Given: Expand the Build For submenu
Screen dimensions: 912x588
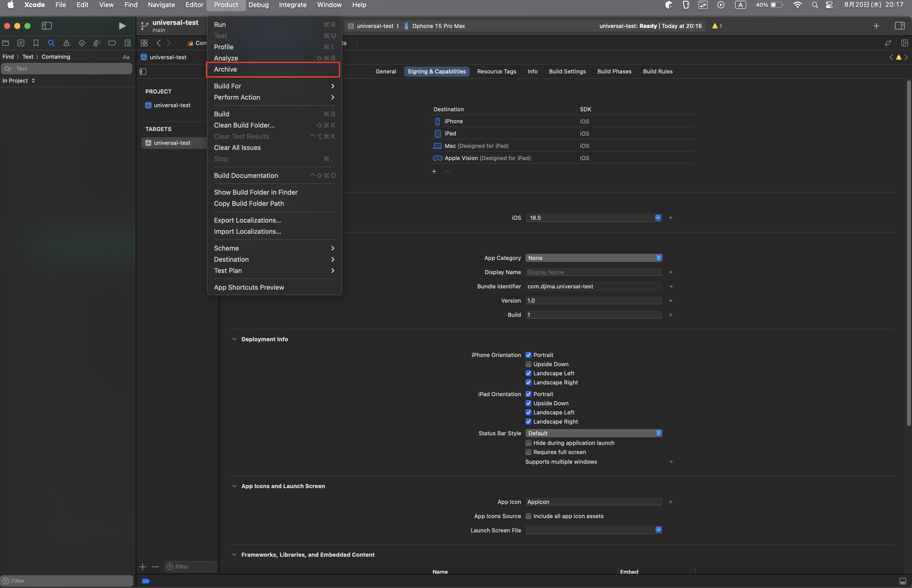Looking at the screenshot, I should pos(274,86).
